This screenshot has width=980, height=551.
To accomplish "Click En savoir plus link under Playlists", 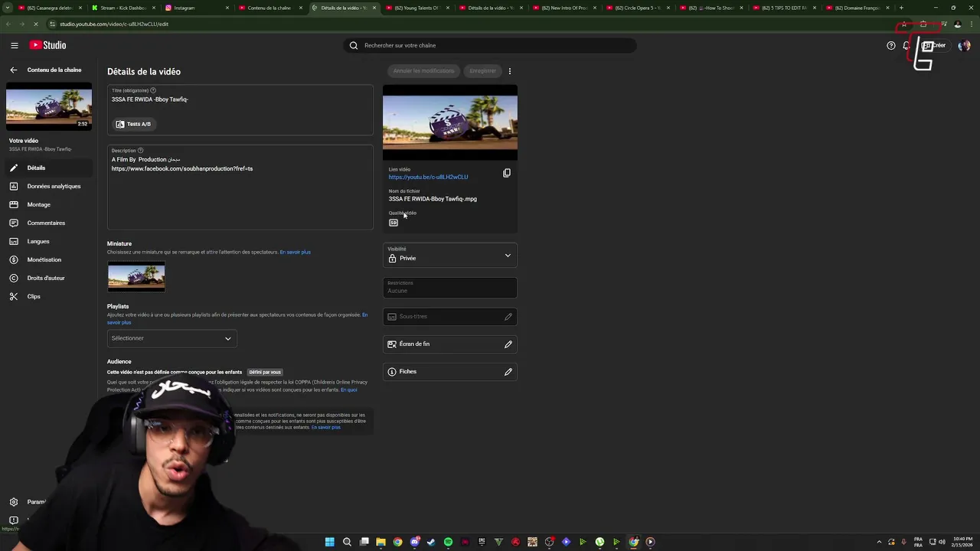I will click(x=238, y=318).
